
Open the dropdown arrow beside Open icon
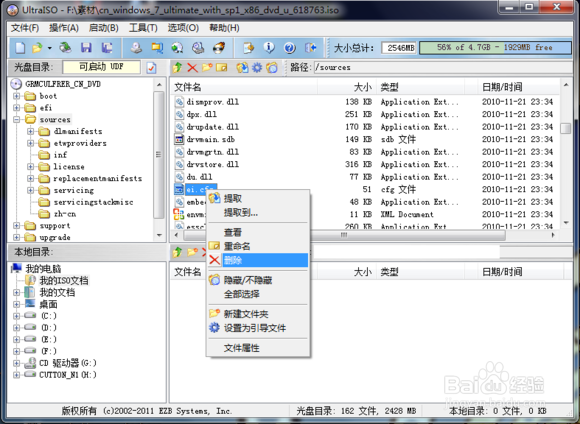point(49,48)
